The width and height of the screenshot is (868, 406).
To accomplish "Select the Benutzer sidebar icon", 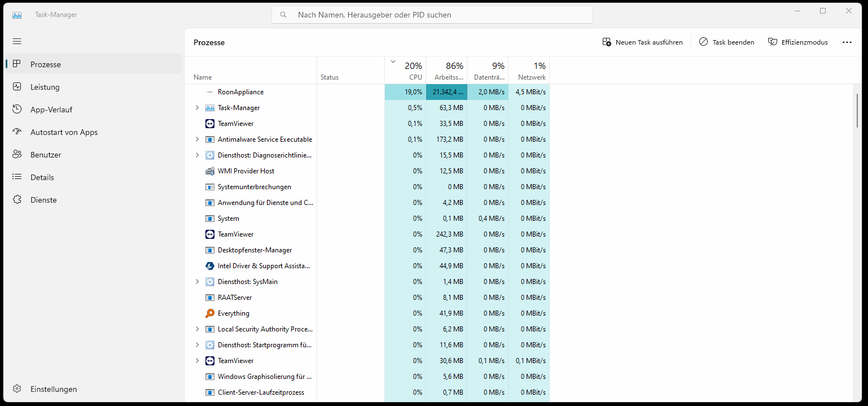I will [x=16, y=154].
